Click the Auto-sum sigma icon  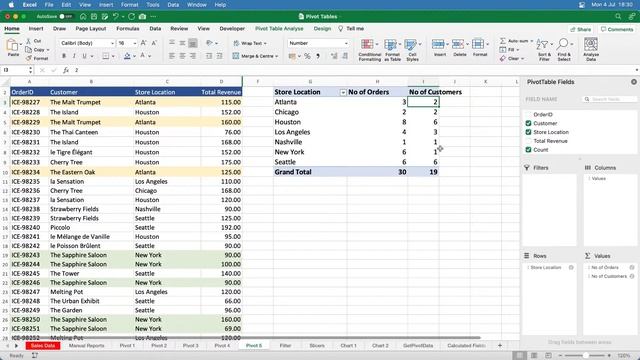pos(503,41)
